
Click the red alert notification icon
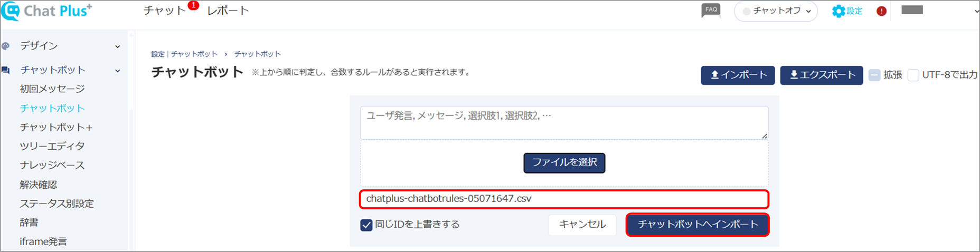[881, 11]
